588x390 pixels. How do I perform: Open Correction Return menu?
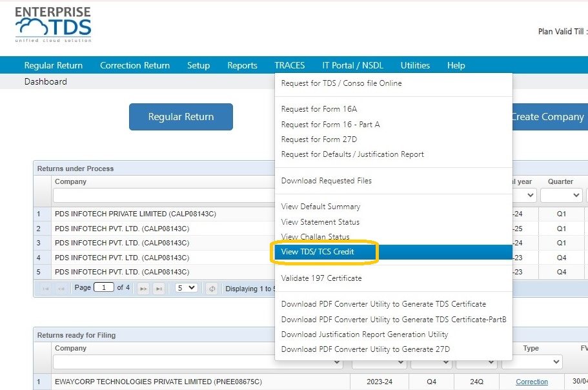tap(135, 65)
